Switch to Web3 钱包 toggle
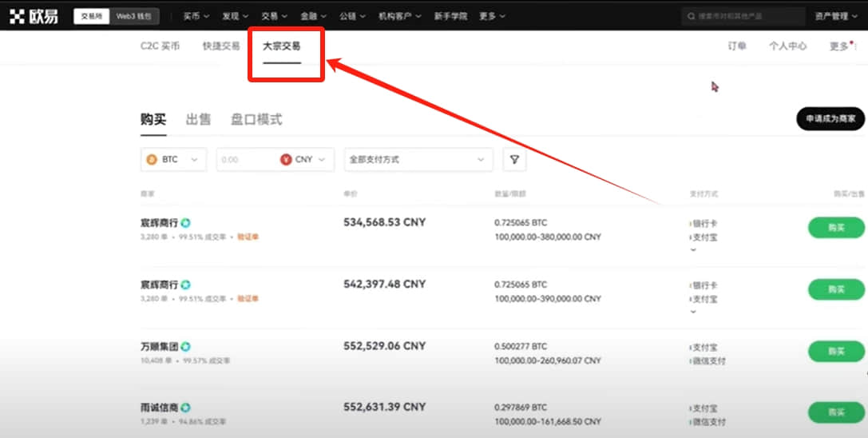 (x=134, y=17)
